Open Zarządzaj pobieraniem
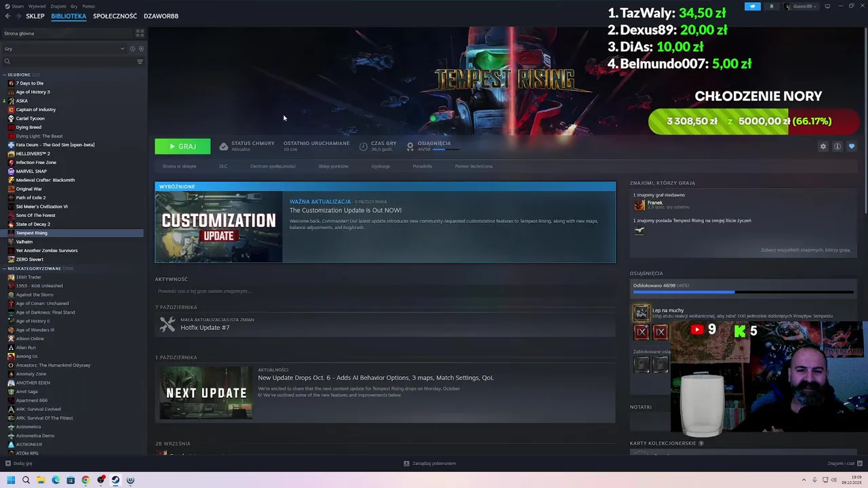 [x=429, y=464]
